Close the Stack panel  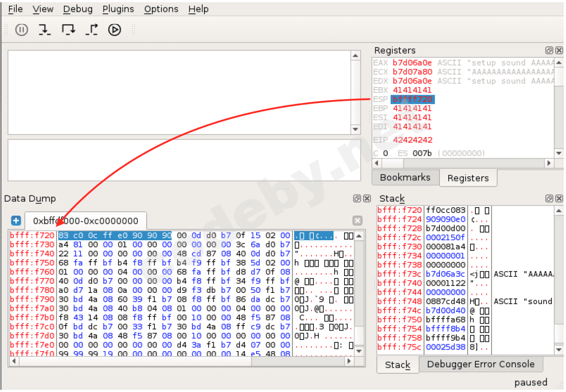coord(559,198)
